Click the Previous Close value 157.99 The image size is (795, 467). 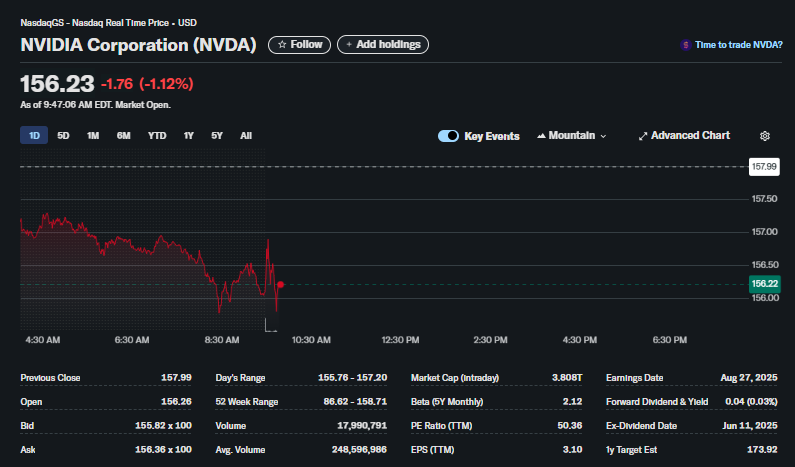[x=176, y=378]
